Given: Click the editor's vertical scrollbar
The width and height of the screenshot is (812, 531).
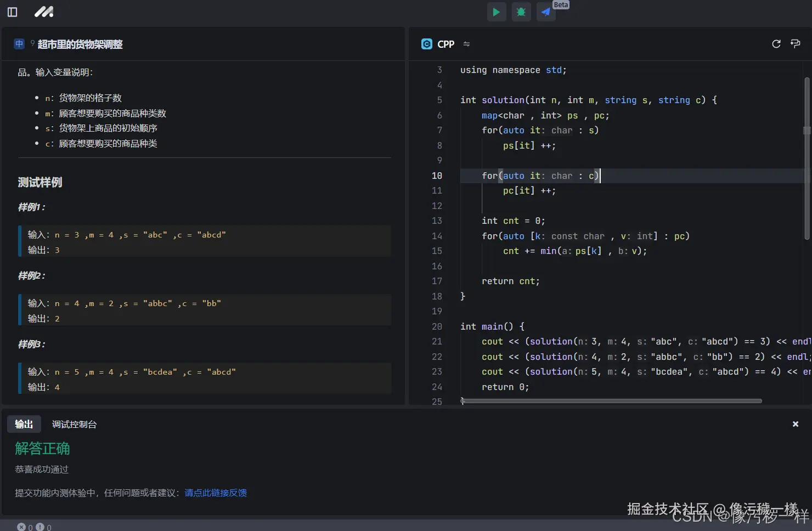Looking at the screenshot, I should pos(807,159).
